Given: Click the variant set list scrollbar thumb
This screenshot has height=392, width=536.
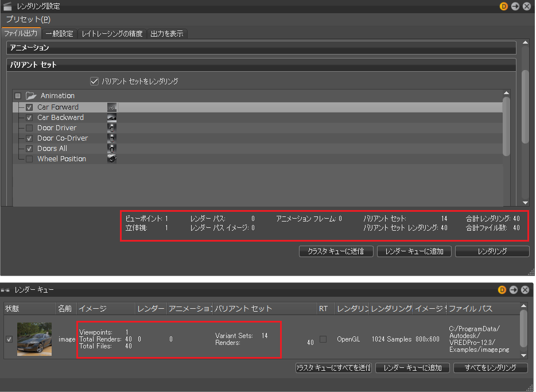Looking at the screenshot, I should pos(506,126).
